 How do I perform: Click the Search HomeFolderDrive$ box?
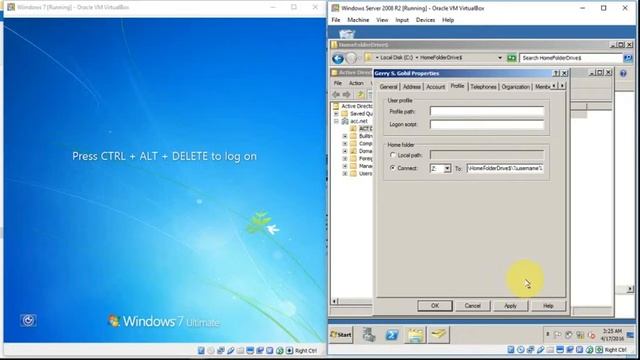click(x=571, y=58)
